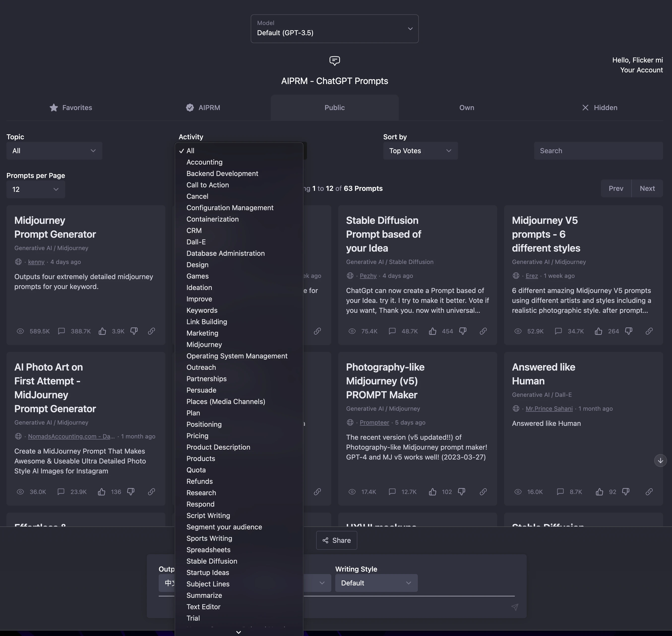Image resolution: width=672 pixels, height=636 pixels.
Task: Copy link of Stable Diffusion Prompt card
Action: (483, 331)
